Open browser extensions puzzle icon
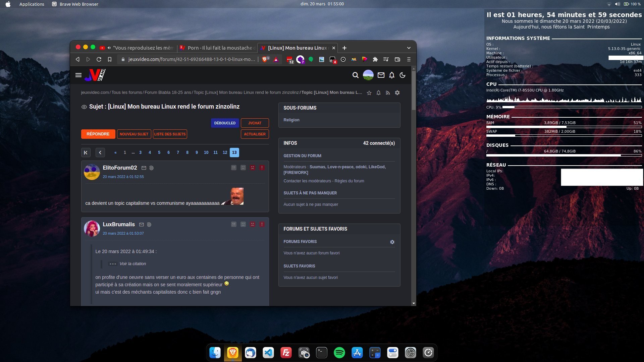The height and width of the screenshot is (362, 644). [375, 59]
